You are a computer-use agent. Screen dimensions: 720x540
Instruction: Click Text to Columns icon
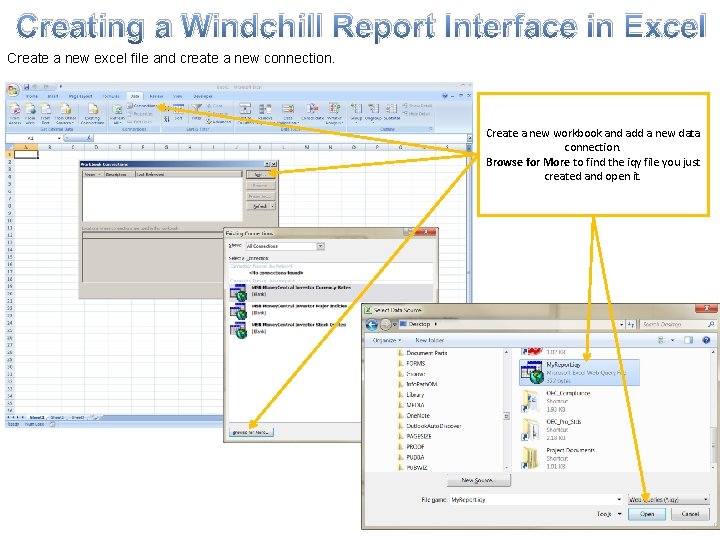(x=246, y=113)
